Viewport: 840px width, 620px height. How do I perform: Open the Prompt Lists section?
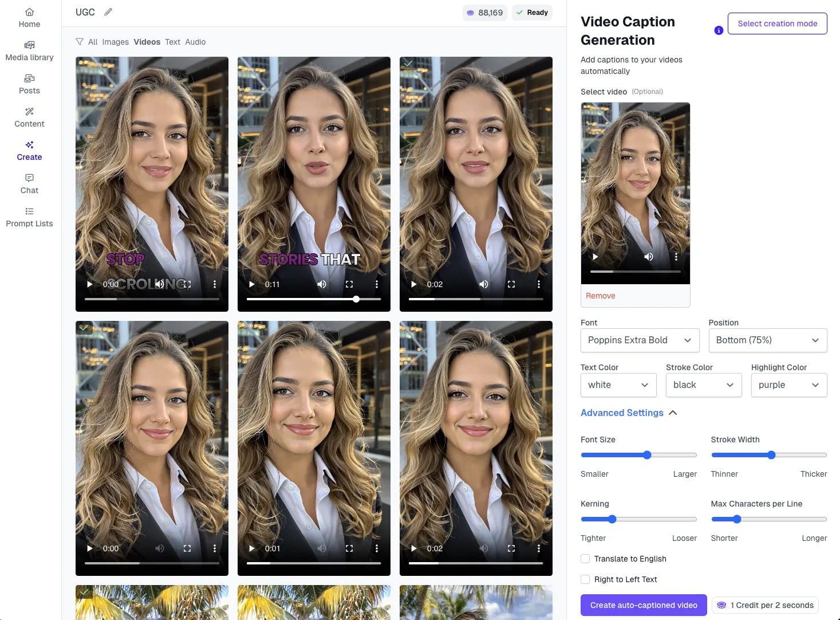click(29, 217)
